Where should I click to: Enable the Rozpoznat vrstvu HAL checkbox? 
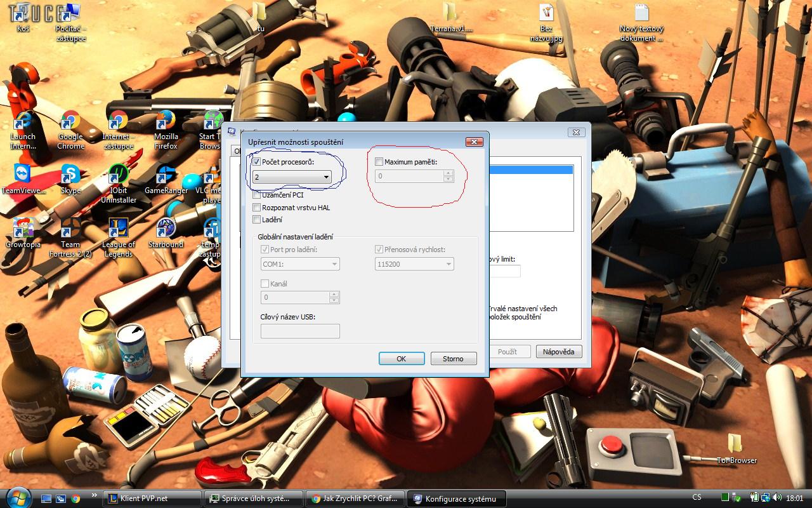click(x=256, y=208)
